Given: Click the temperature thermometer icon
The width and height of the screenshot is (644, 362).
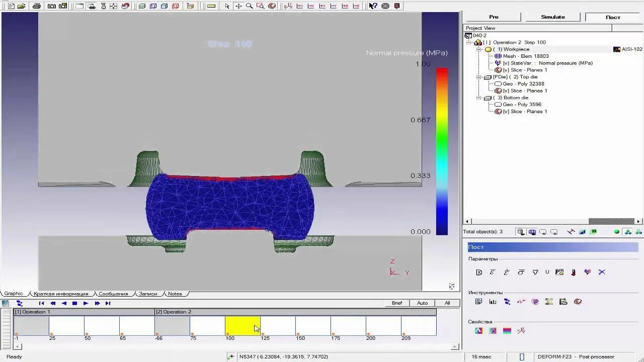Looking at the screenshot, I should pyautogui.click(x=574, y=272).
